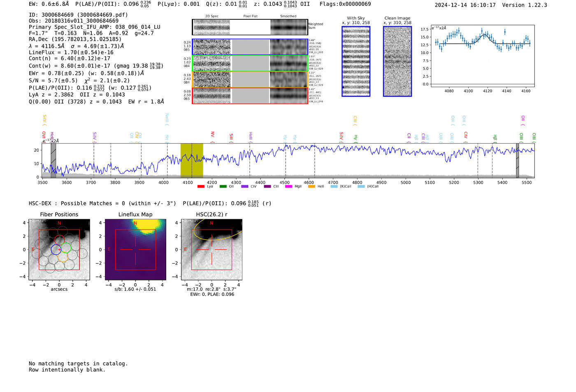This screenshot has height=392, width=576.
Task: Select the red-bordered 2D spectrum row
Action: 250,95
